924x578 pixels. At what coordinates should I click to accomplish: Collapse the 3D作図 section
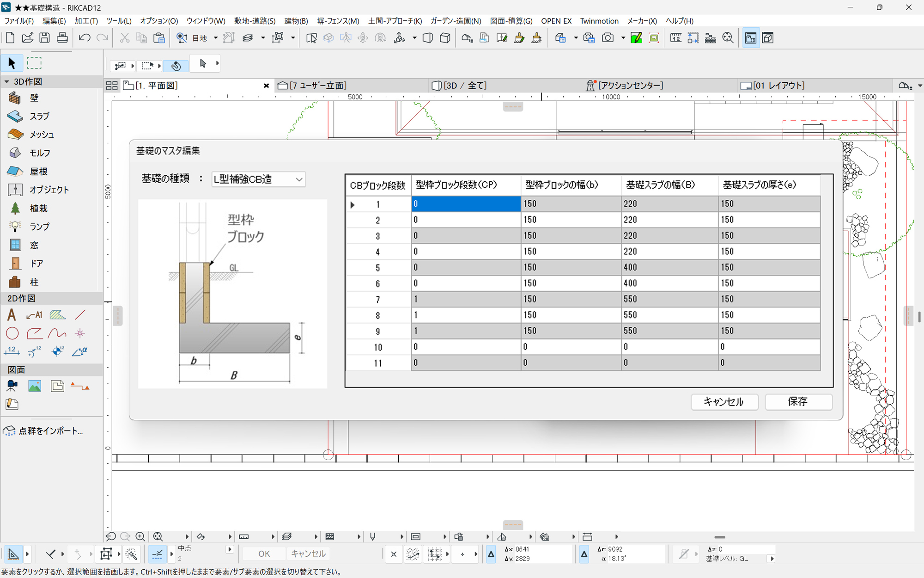(7, 81)
